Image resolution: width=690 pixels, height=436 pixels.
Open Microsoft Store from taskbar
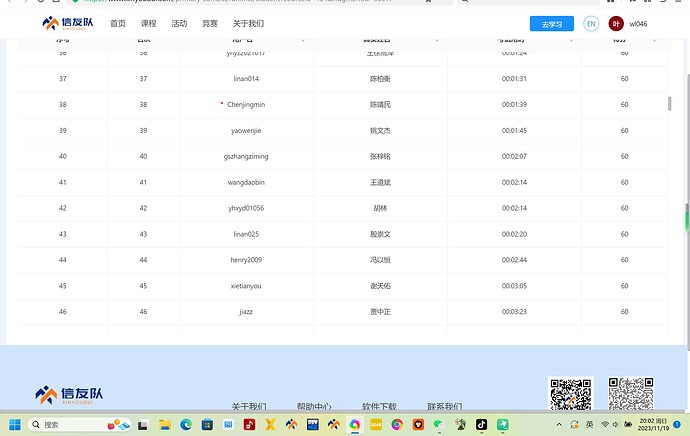point(207,425)
